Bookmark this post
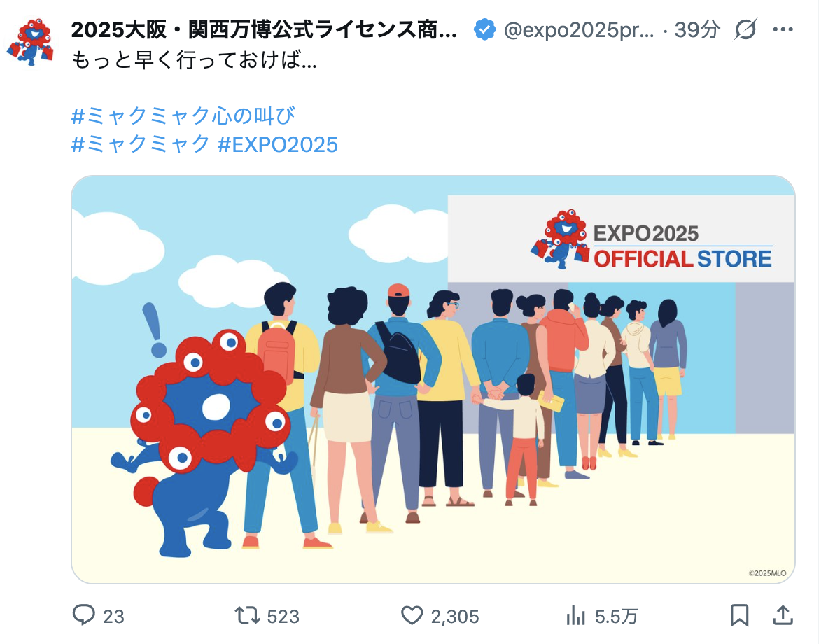 739,615
